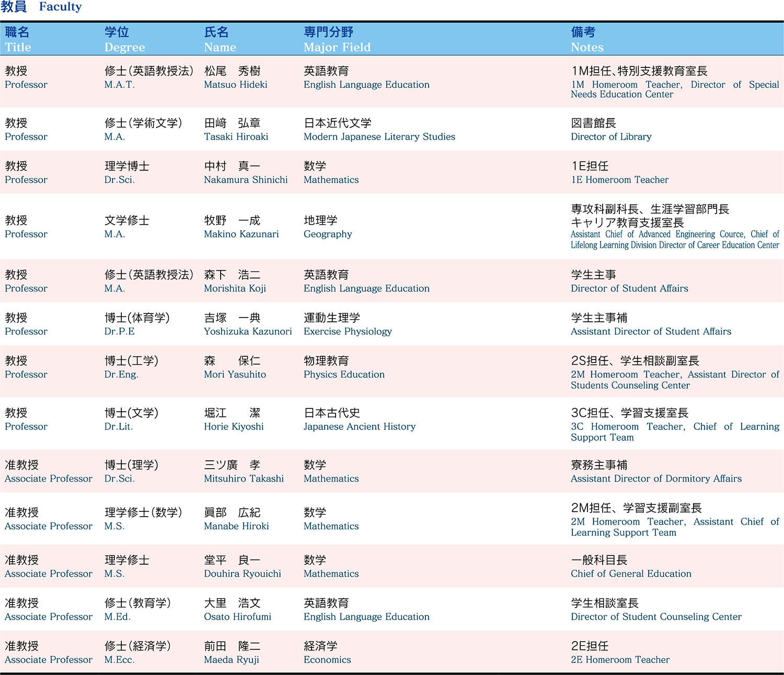This screenshot has height=675, width=784.
Task: Click the 'Major Field' column header
Action: click(337, 48)
